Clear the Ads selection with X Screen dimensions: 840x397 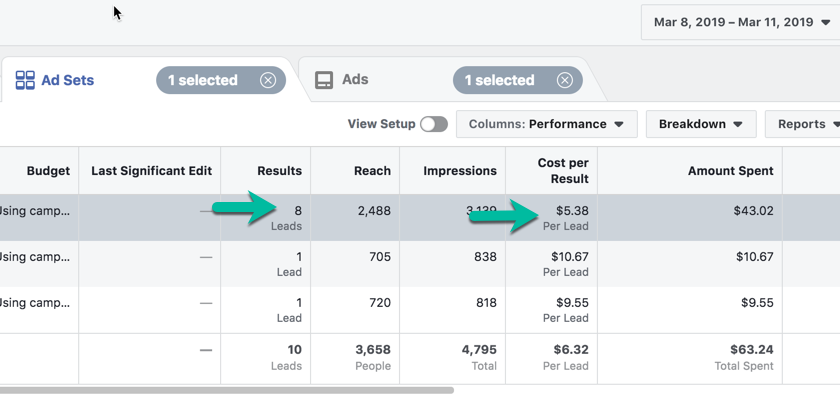564,80
